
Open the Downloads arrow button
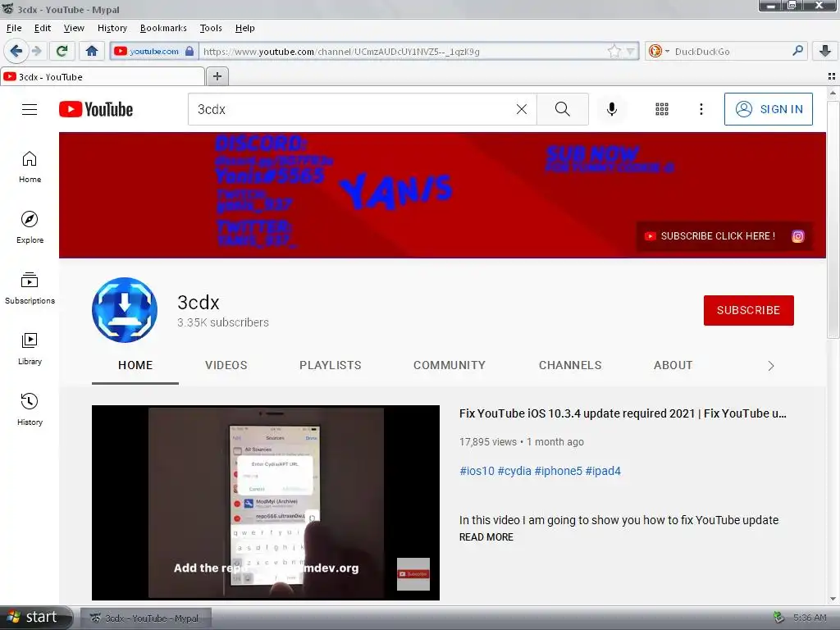[825, 51]
